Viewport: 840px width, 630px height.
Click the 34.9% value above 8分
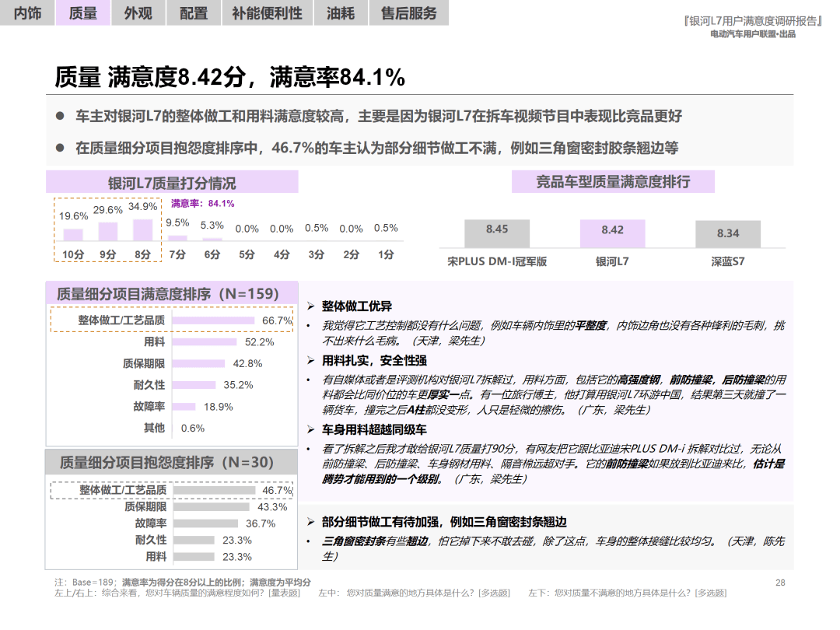coord(142,207)
